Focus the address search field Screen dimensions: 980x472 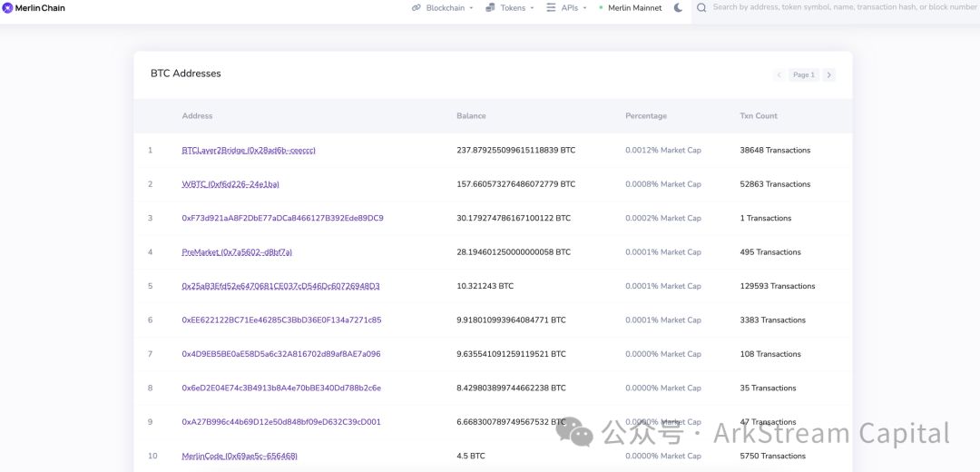[x=844, y=8]
